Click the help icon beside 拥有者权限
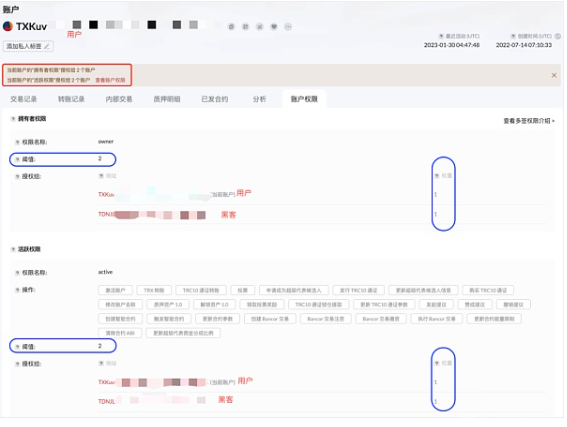The width and height of the screenshot is (567, 427). [13, 119]
